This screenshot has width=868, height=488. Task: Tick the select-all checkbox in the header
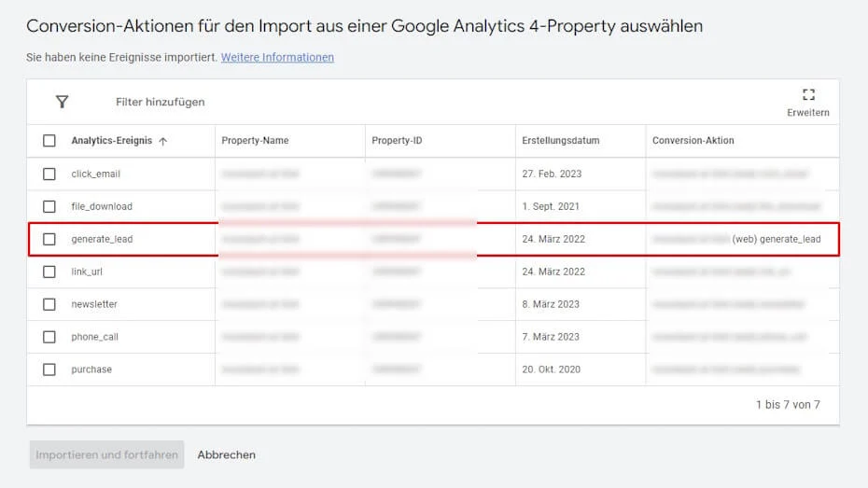[49, 141]
